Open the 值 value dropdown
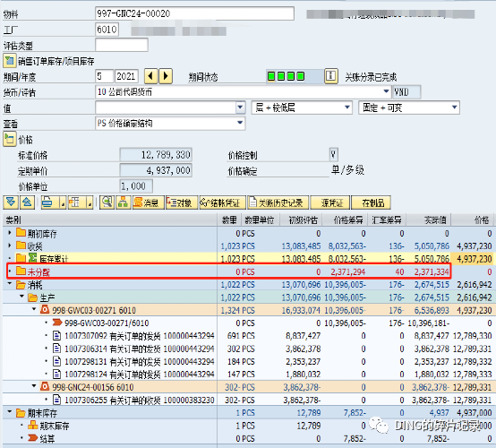496x448 pixels. 240,108
